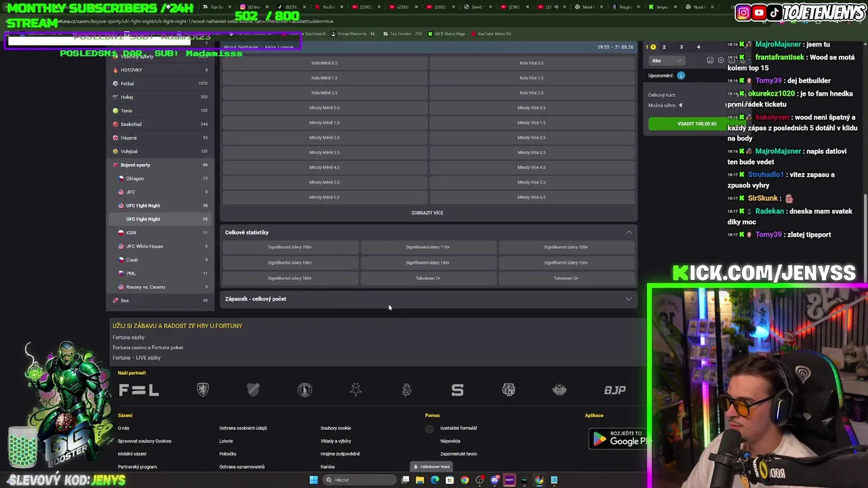This screenshot has width=868, height=488.
Task: Open Google Chrome from taskbar
Action: 465,480
